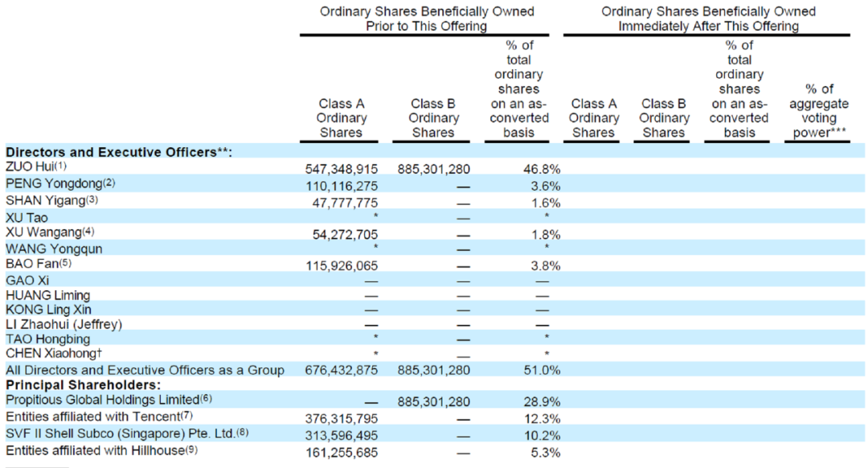Click WANG Yongqun in the table
Image resolution: width=868 pixels, height=468 pixels.
click(x=54, y=248)
